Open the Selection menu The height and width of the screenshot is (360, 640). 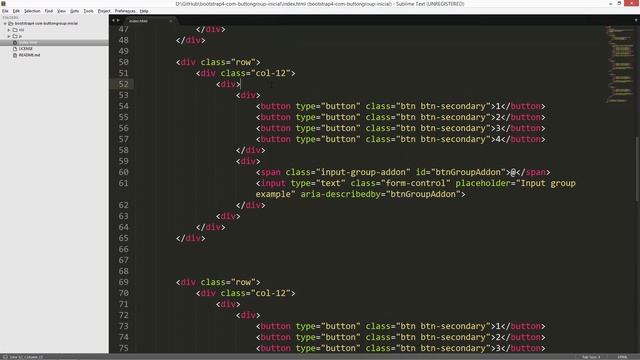click(x=32, y=11)
